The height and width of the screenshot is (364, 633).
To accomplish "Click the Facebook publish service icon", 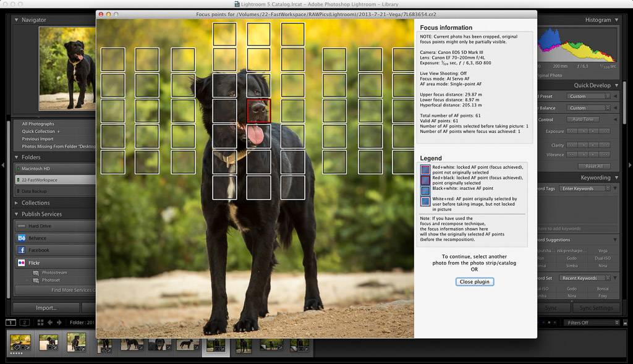I will 22,250.
